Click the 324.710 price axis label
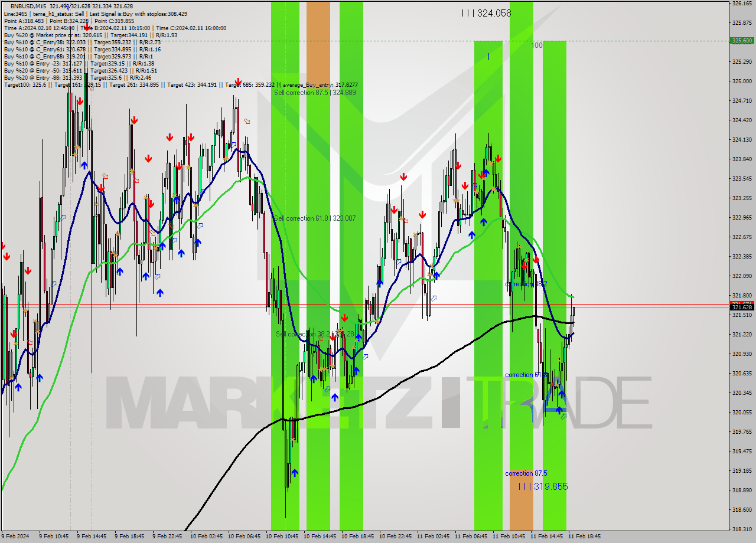The width and height of the screenshot is (756, 543). coord(742,100)
